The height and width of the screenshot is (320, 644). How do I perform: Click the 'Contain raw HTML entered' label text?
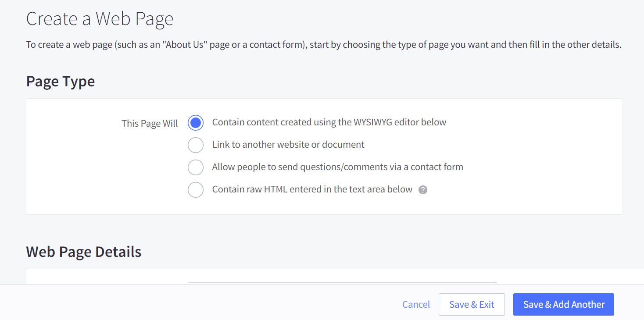(312, 189)
